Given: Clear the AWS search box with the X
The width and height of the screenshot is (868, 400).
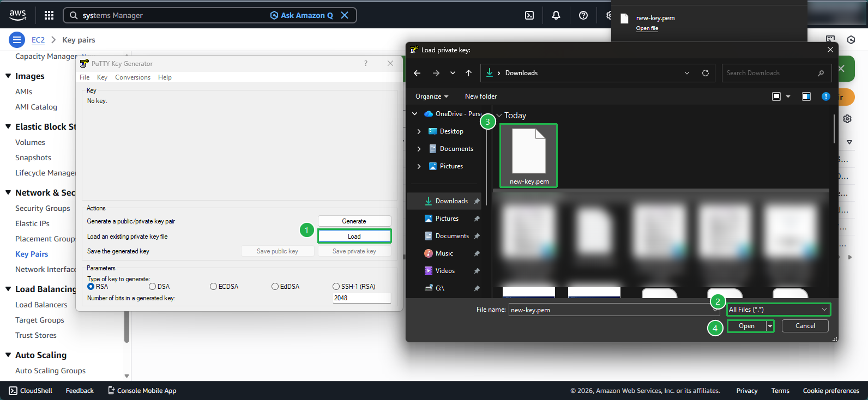Looking at the screenshot, I should 345,15.
